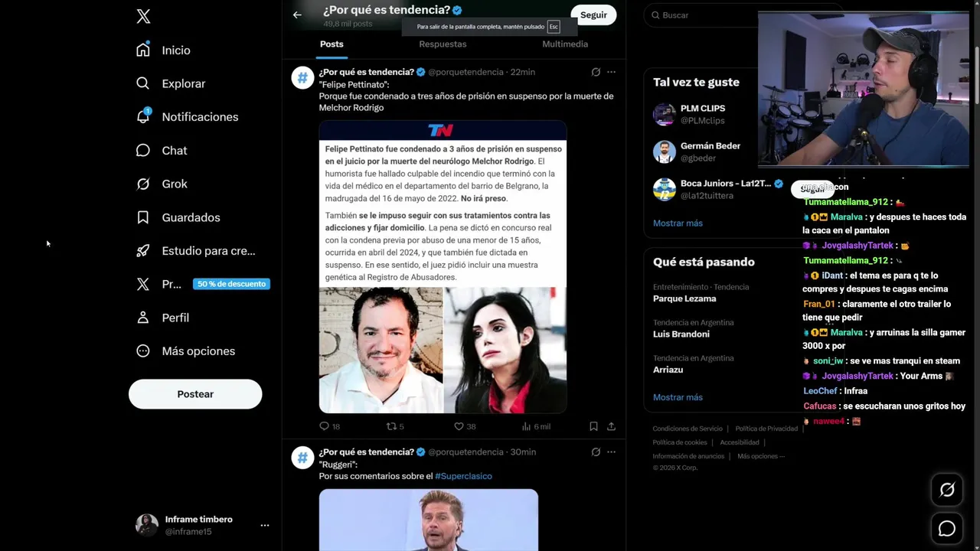Expand Más opciones in the footer
Screen dimensions: 980x551
(761, 456)
